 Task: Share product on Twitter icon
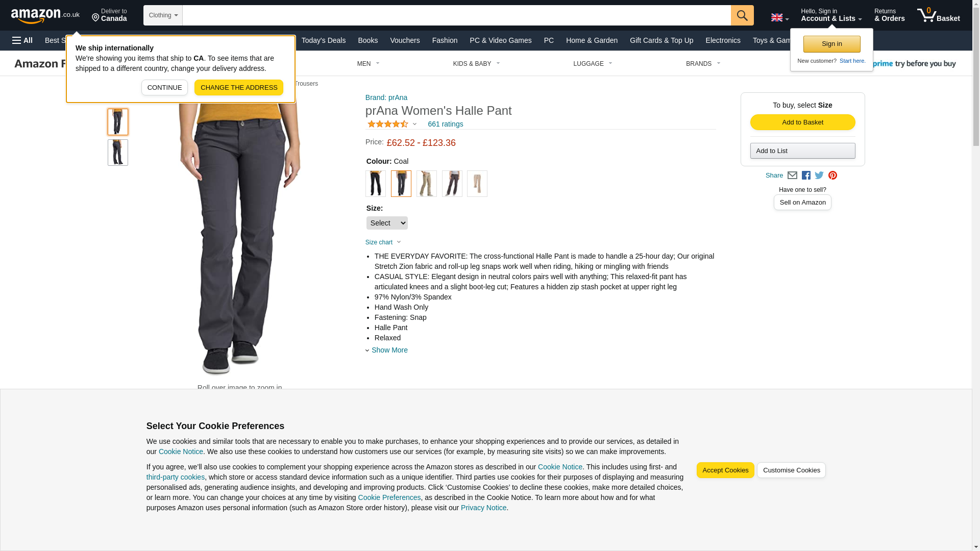[x=819, y=176]
